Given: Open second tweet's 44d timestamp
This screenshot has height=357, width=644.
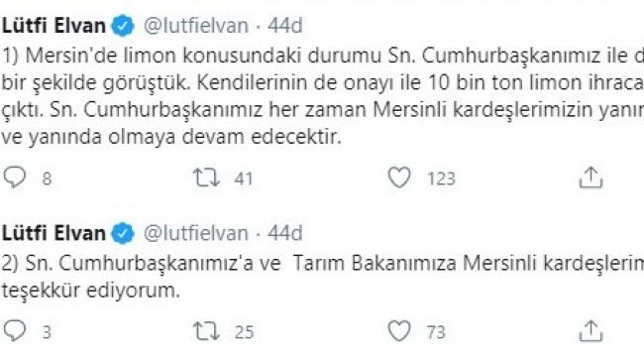Looking at the screenshot, I should [x=285, y=233].
